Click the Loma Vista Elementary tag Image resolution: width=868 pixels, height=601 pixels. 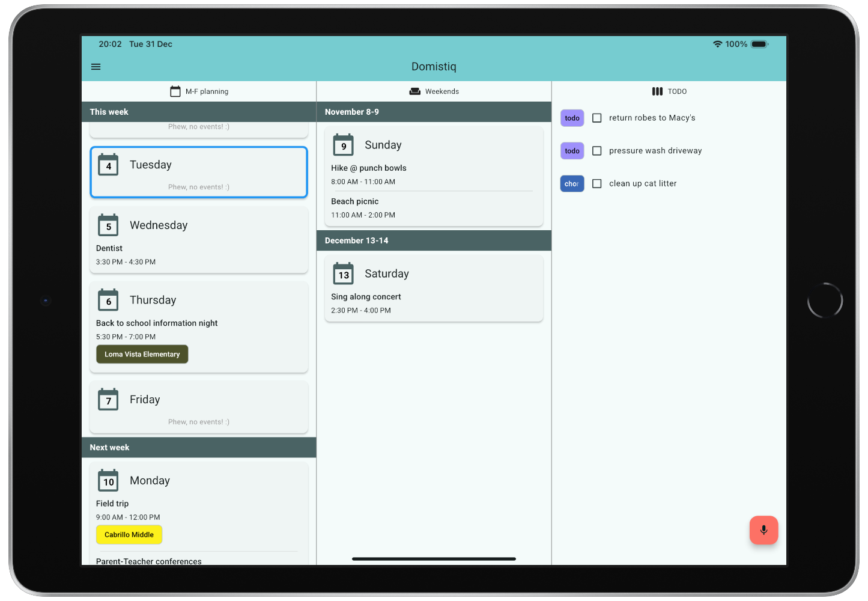pos(142,354)
